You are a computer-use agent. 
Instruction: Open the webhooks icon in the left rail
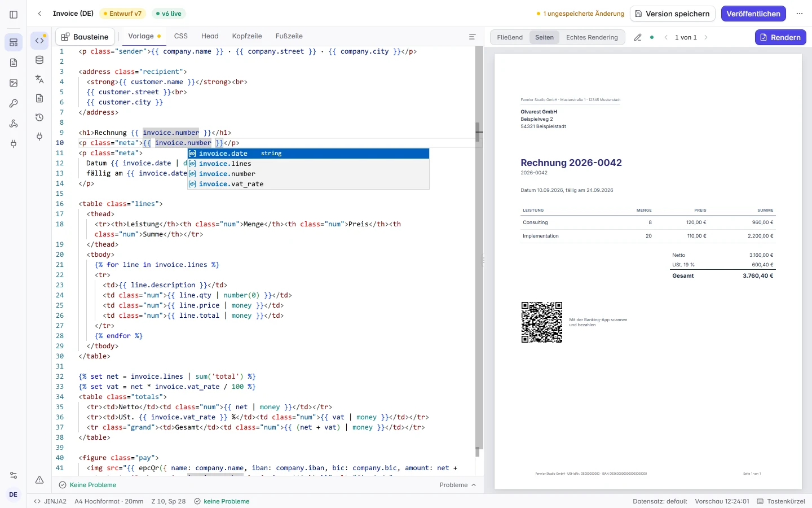[14, 124]
